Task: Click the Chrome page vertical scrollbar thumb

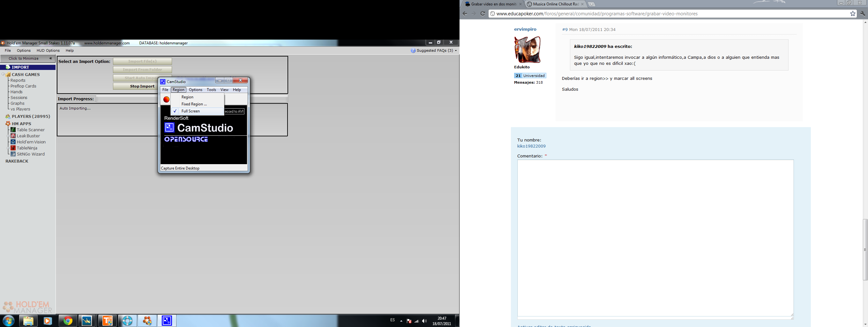Action: [865, 249]
